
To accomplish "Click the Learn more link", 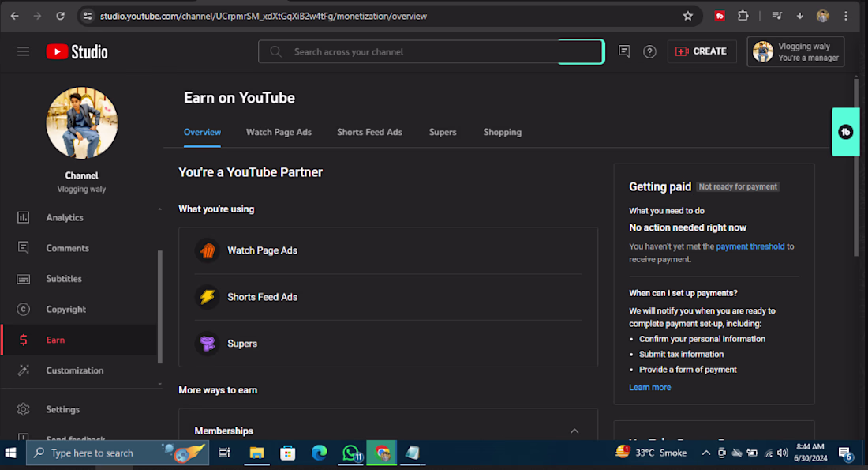I will 650,387.
